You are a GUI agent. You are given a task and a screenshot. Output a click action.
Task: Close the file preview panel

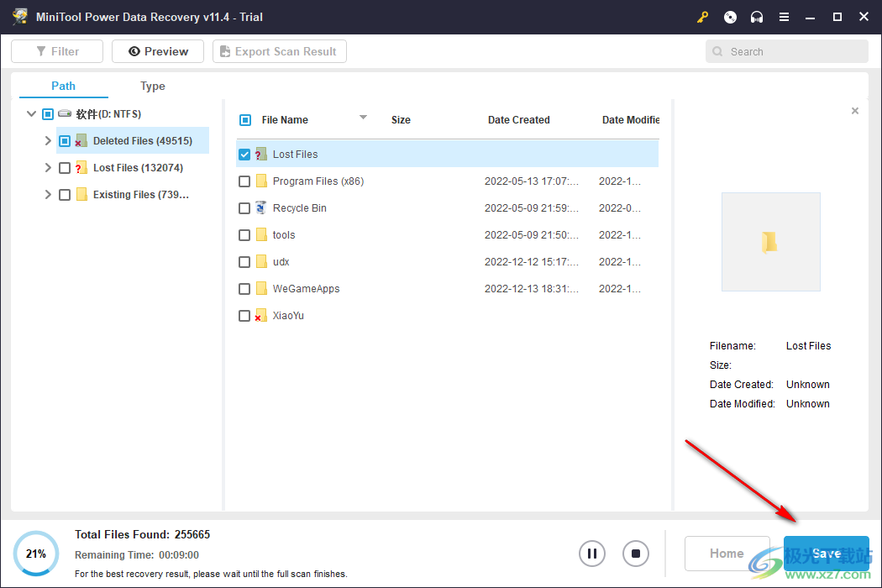click(855, 111)
